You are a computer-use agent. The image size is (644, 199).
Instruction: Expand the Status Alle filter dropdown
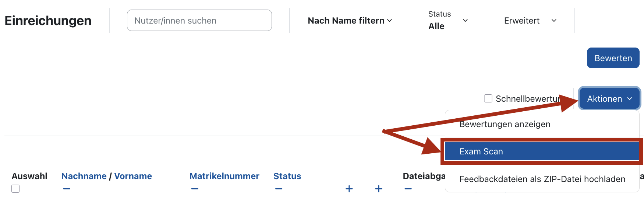[x=448, y=21]
